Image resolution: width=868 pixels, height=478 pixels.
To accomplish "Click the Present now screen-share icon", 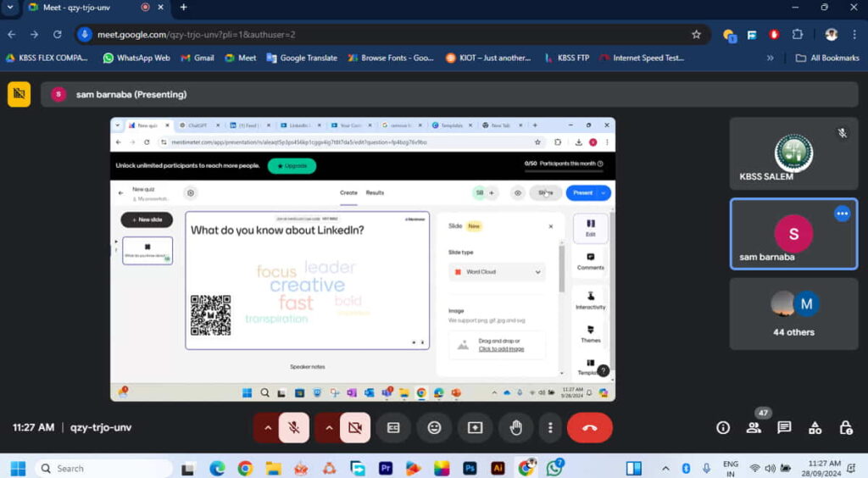I will coord(475,428).
